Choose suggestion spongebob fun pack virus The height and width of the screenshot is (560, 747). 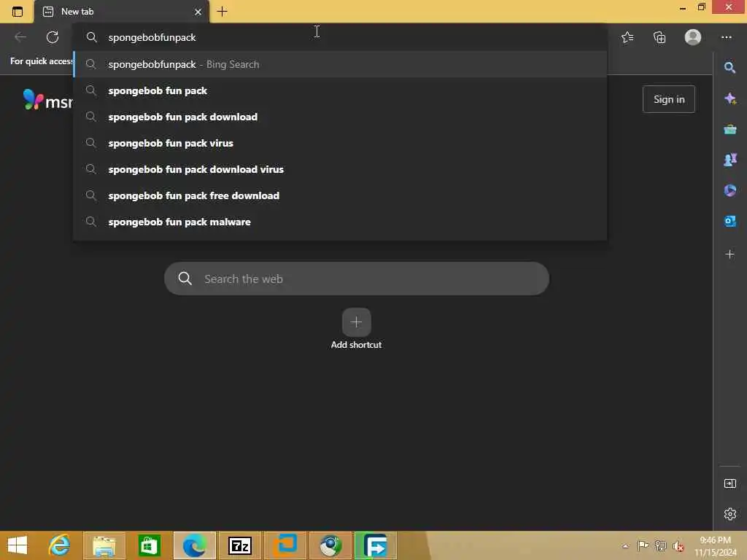click(x=340, y=143)
